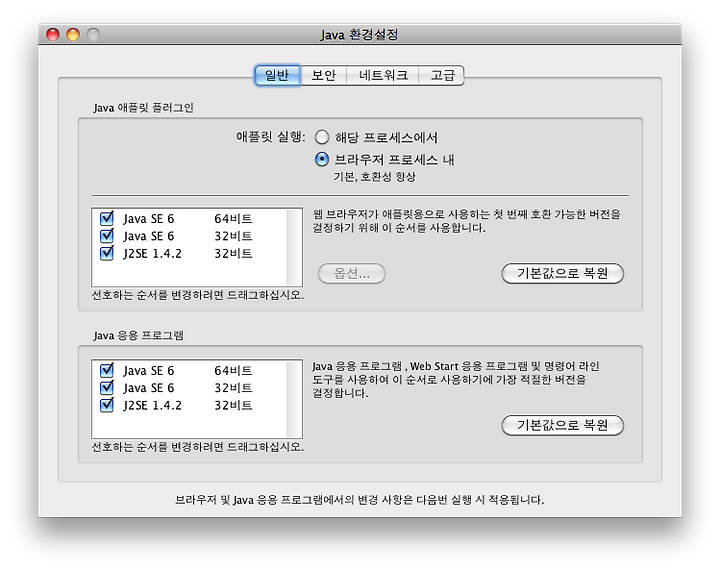Click the Java 응용 프로그램 list scrollbar

[x=294, y=399]
